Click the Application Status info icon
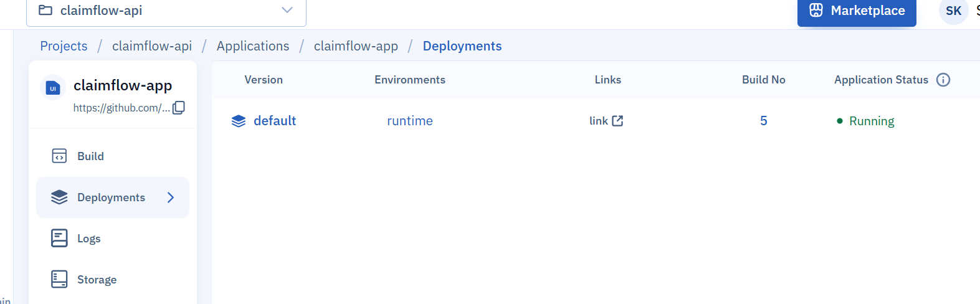 [943, 80]
